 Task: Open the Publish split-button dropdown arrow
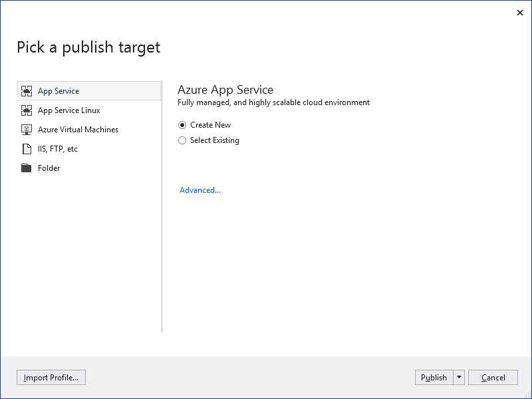[459, 377]
